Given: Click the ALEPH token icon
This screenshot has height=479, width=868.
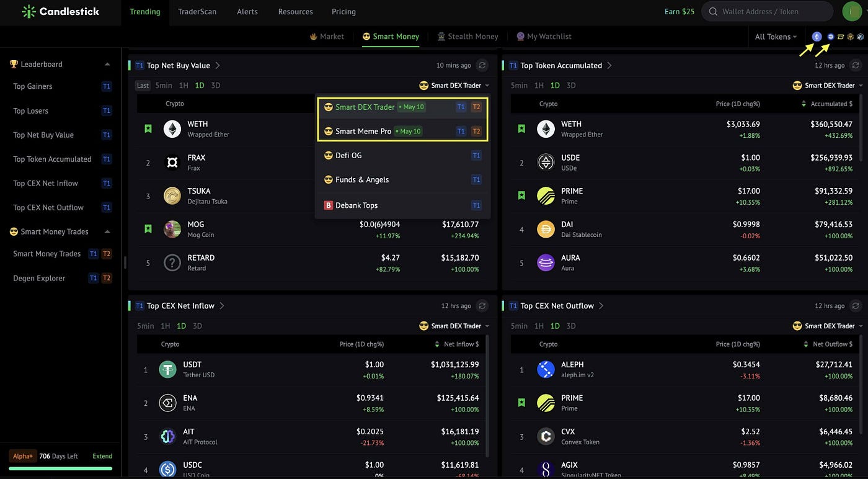Looking at the screenshot, I should click(x=546, y=370).
